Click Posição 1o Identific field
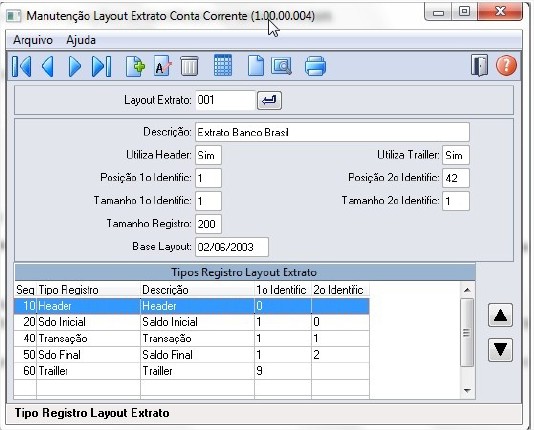Screen dimensions: 534x430 click(208, 178)
